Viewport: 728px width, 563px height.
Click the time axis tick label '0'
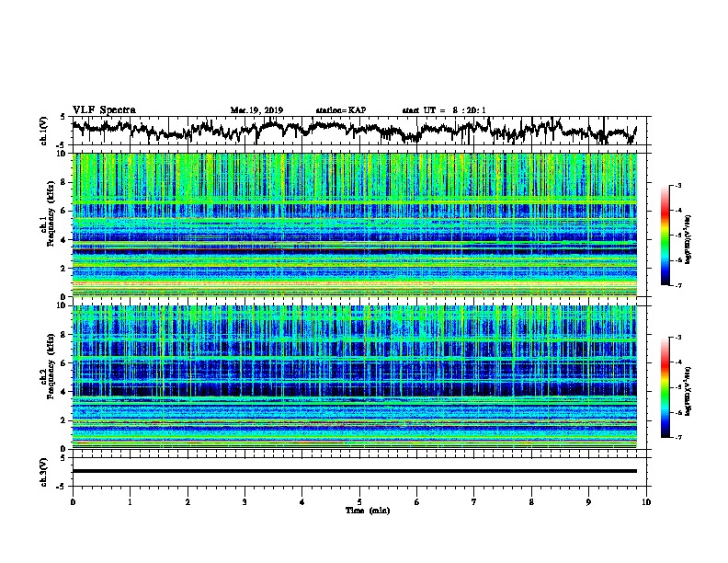73,502
